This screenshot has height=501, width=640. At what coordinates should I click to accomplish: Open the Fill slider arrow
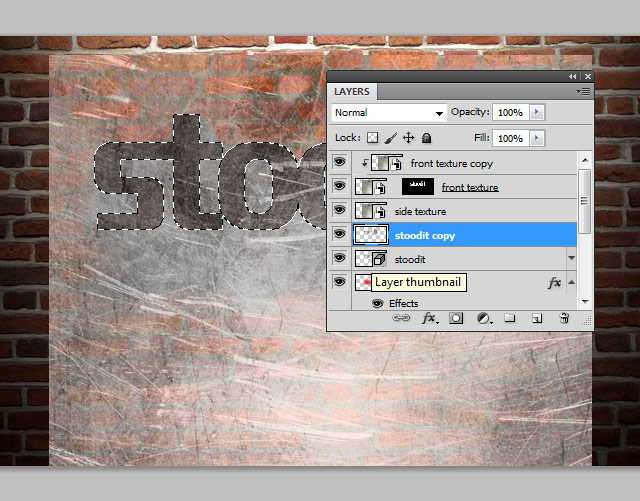[x=537, y=138]
